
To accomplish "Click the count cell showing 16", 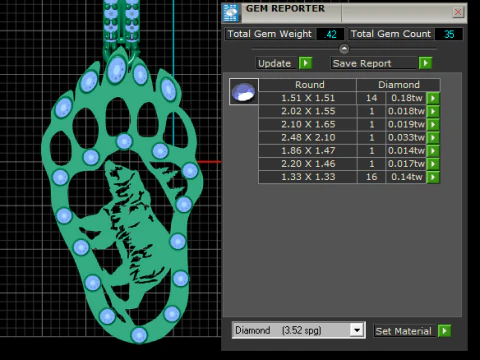I will [x=371, y=177].
